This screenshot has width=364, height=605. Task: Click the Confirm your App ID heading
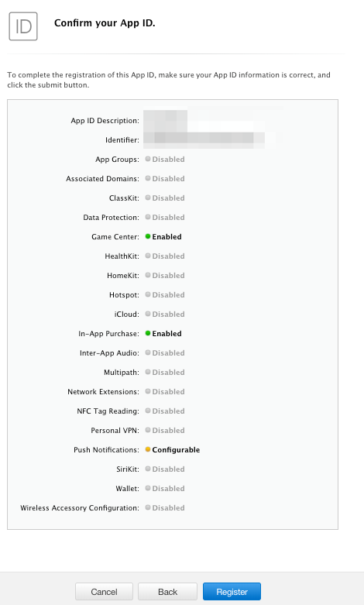pyautogui.click(x=105, y=23)
